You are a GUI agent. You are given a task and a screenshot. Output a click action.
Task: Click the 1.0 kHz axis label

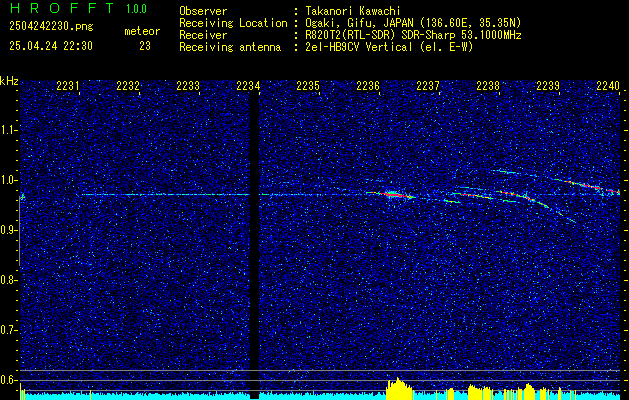8,180
